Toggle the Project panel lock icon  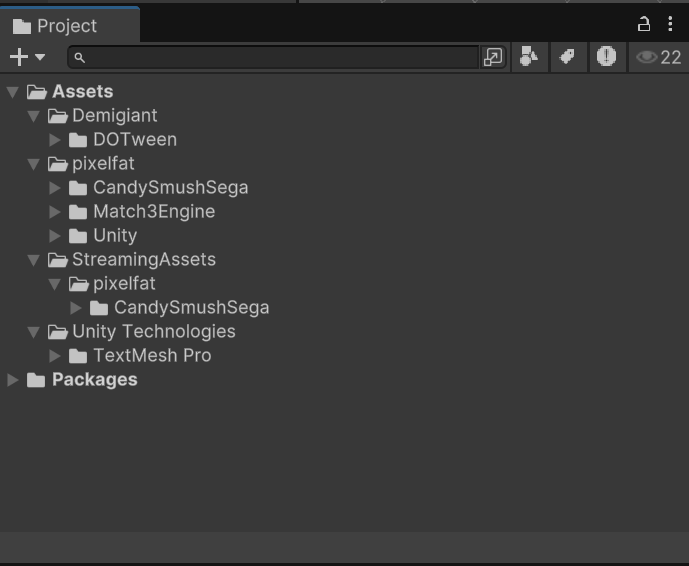pos(644,24)
